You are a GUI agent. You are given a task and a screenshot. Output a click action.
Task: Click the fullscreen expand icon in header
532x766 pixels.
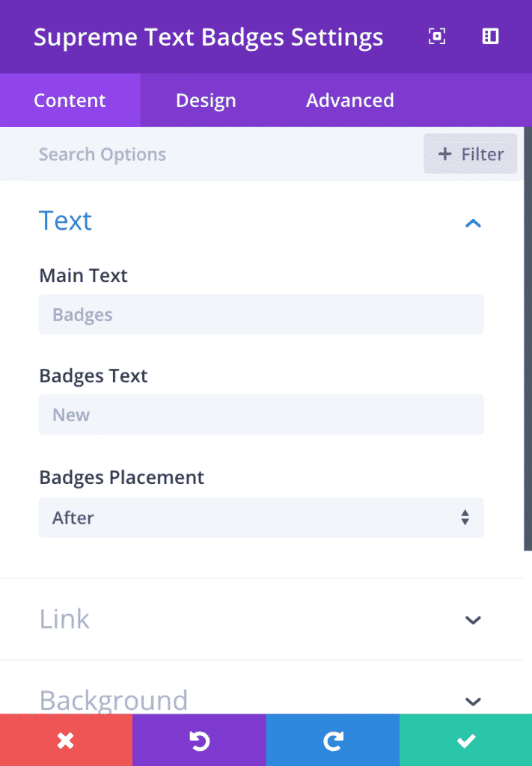click(x=437, y=36)
